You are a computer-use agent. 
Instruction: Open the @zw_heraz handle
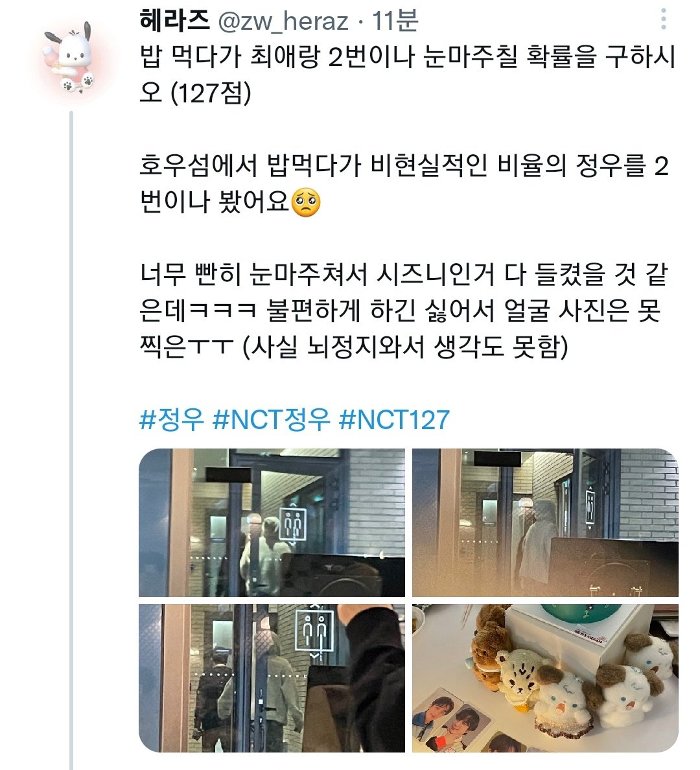[x=283, y=21]
